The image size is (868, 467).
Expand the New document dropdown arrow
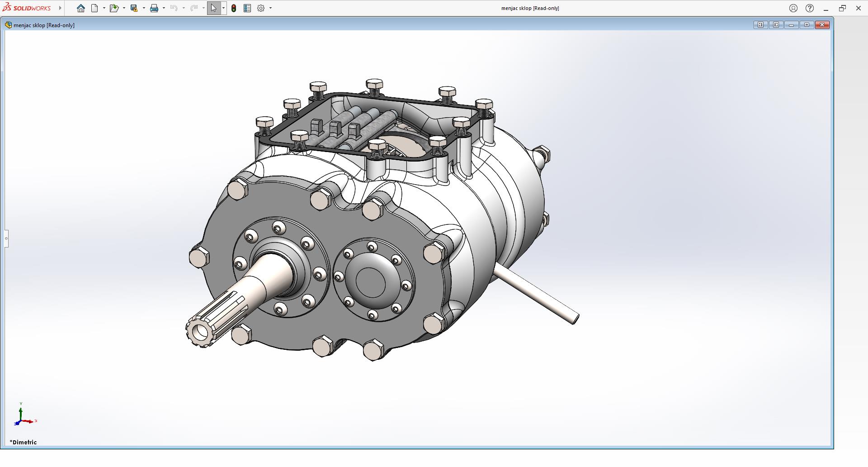[104, 8]
